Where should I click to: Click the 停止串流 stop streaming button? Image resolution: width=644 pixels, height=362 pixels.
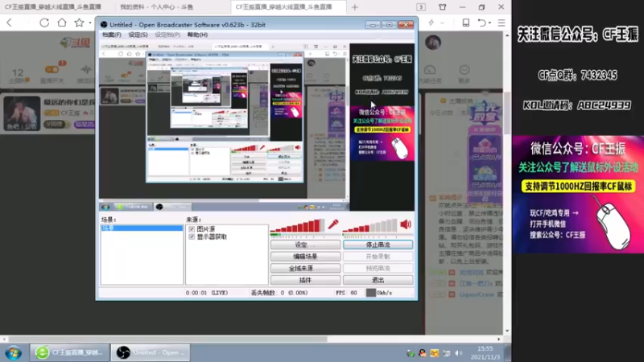[378, 245]
